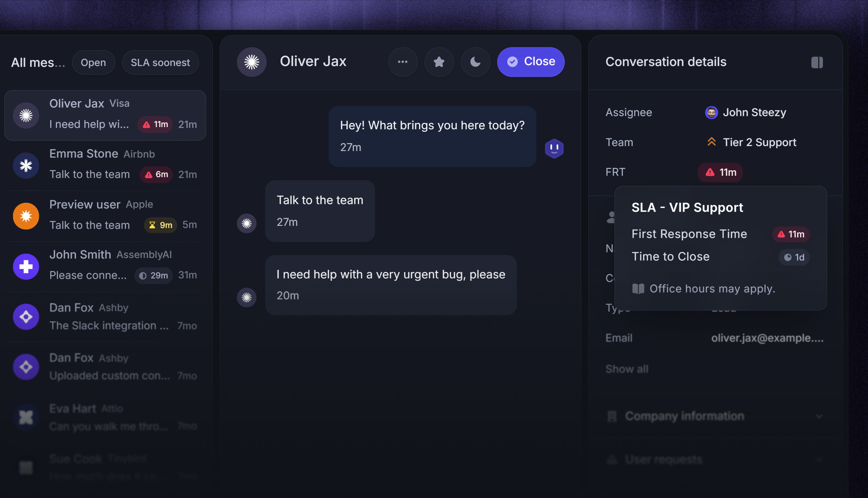Open the All messages inbox selector
The width and height of the screenshot is (868, 498).
point(38,63)
